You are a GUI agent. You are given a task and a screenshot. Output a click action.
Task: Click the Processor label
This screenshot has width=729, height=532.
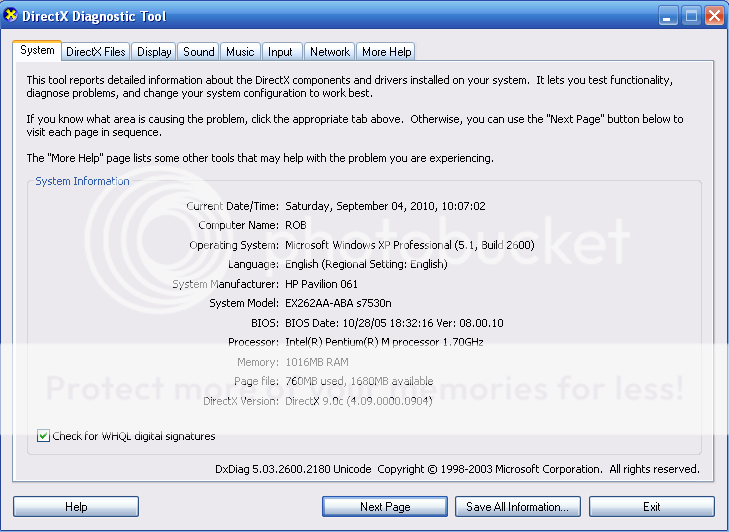tap(253, 342)
